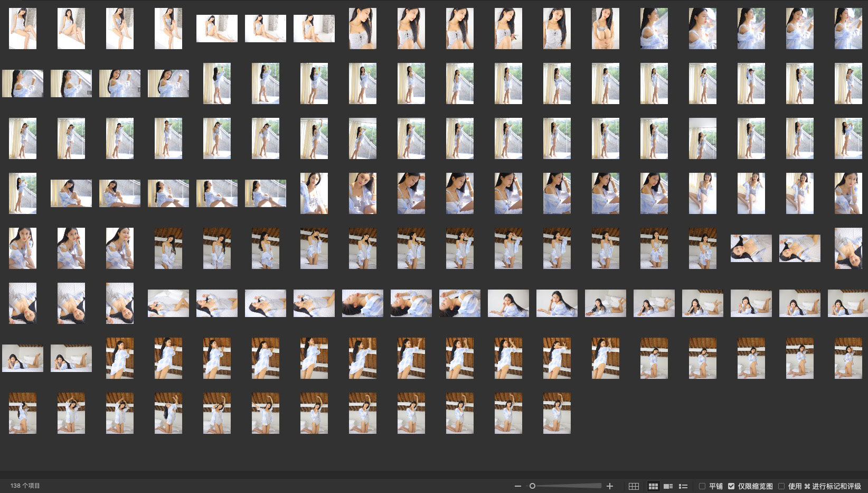Viewport: 868px width, 493px height.
Task: Select the last thumbnail of the fourth row
Action: (x=848, y=193)
